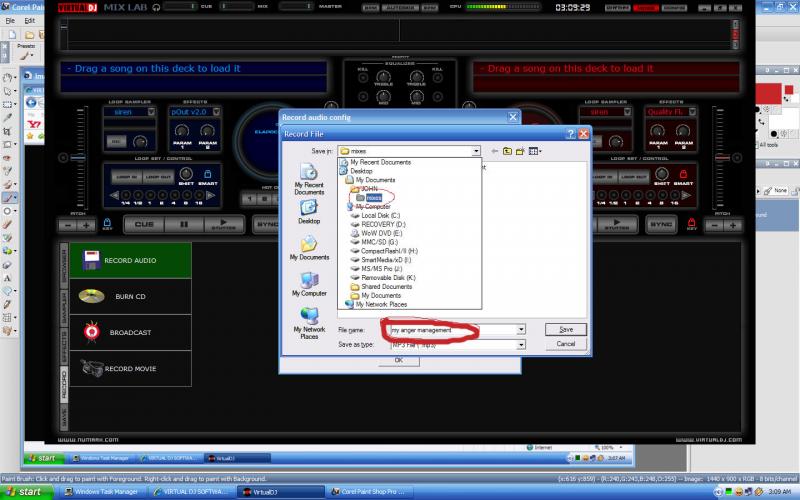
Task: Click the large red foreground color swatch
Action: pos(768,95)
